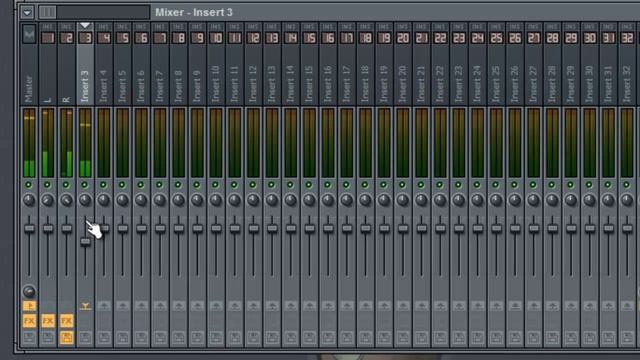
Task: Select mixer track number 17
Action: click(x=347, y=38)
